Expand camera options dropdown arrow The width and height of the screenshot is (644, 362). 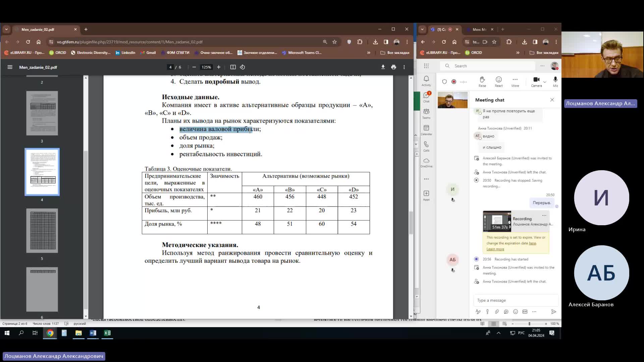coord(545,81)
